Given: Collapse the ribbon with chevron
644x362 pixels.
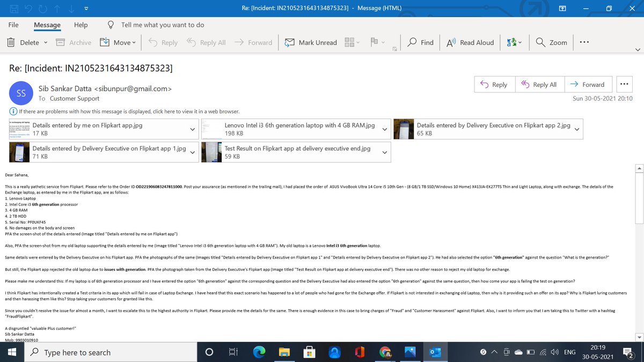Looking at the screenshot, I should (638, 50).
